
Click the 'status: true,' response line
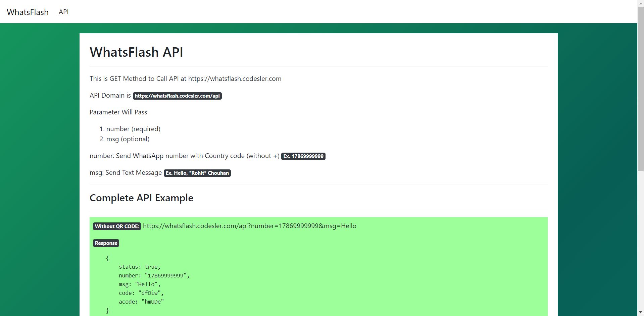click(140, 267)
